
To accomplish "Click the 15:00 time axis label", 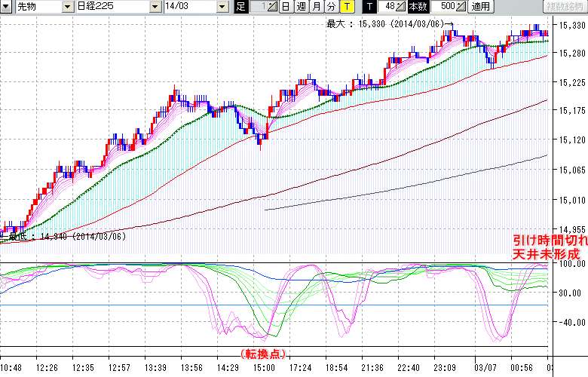I will click(264, 366).
